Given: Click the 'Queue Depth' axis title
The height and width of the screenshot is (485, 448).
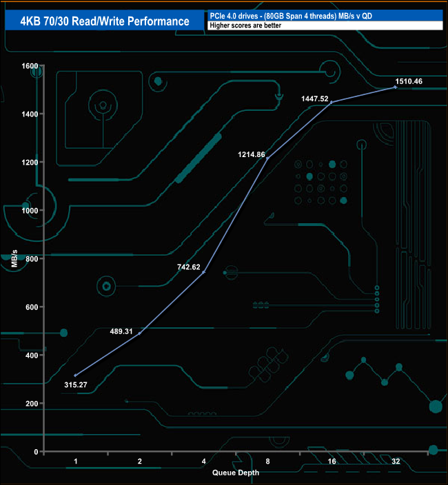Looking at the screenshot, I should tap(236, 473).
